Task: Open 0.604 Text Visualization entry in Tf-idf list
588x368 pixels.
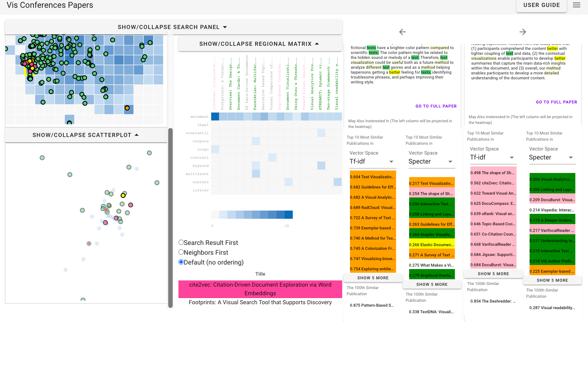Action: 373,177
